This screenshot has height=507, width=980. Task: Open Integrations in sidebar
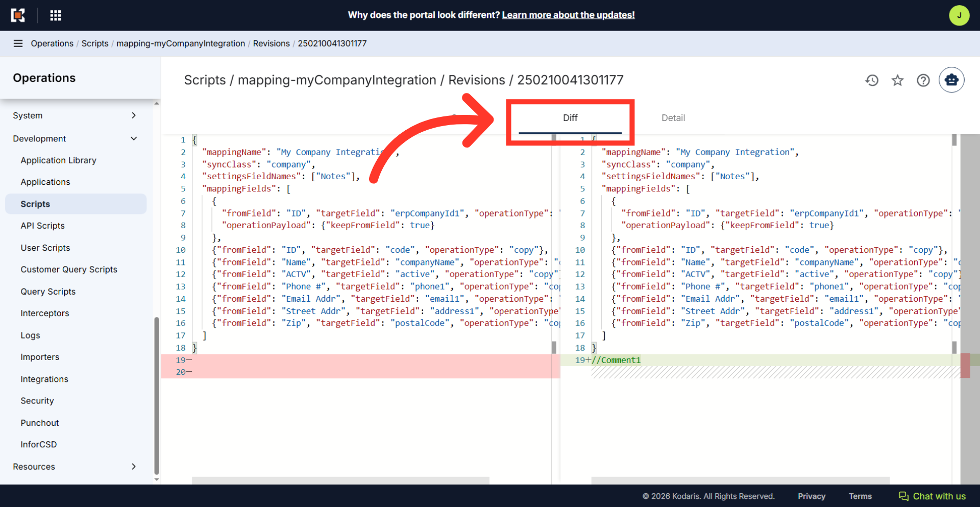click(x=44, y=379)
